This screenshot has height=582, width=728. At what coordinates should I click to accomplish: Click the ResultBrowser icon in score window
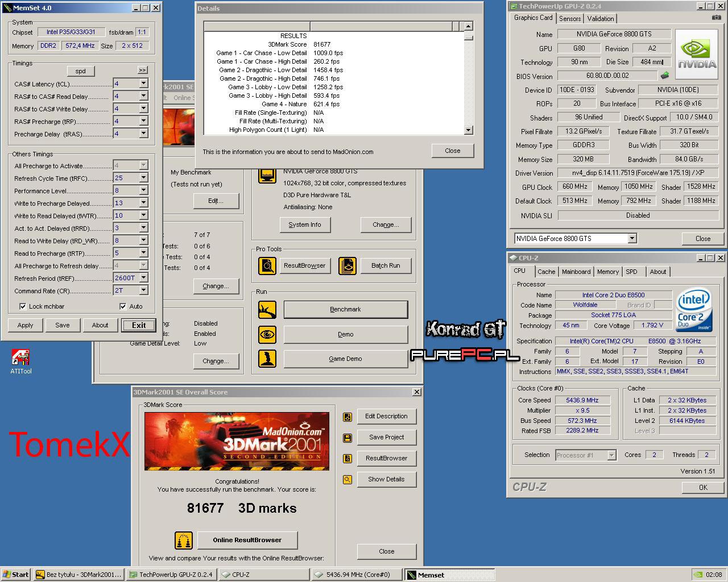pos(347,459)
